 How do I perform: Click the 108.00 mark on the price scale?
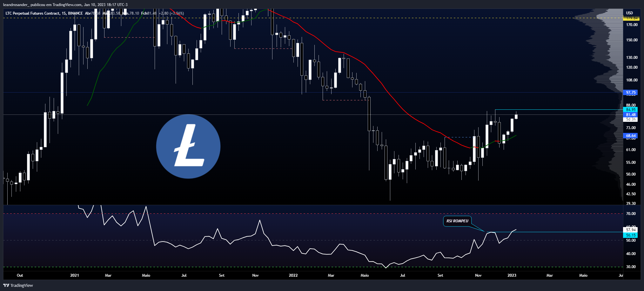click(632, 80)
